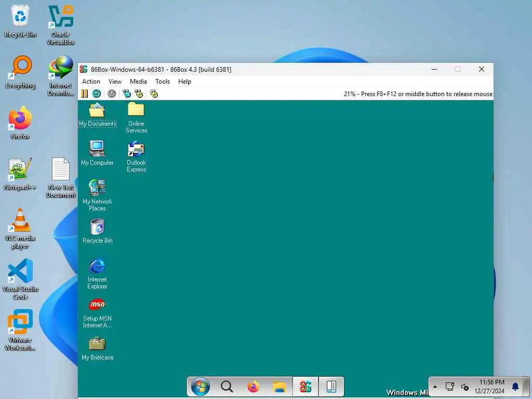Open notifications bell in system tray

(515, 387)
